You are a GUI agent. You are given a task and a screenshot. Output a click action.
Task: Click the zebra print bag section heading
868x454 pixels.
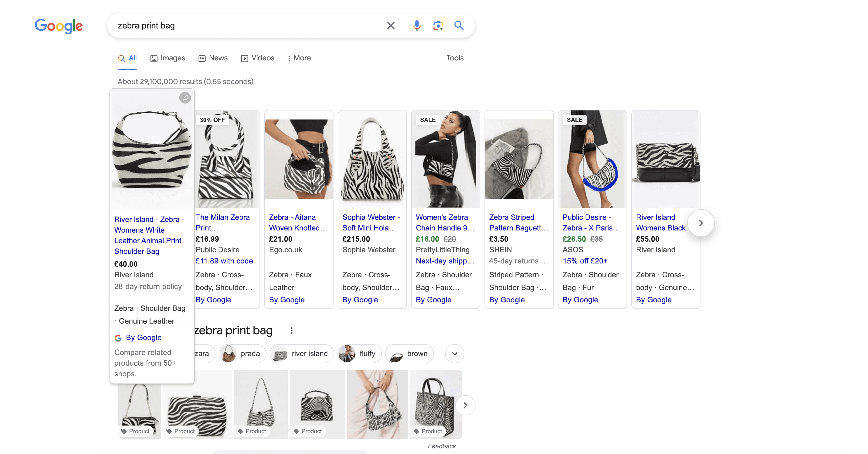pos(233,330)
